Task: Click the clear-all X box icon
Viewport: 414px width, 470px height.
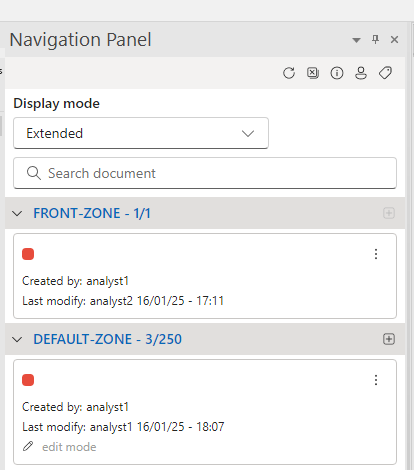Action: click(313, 73)
